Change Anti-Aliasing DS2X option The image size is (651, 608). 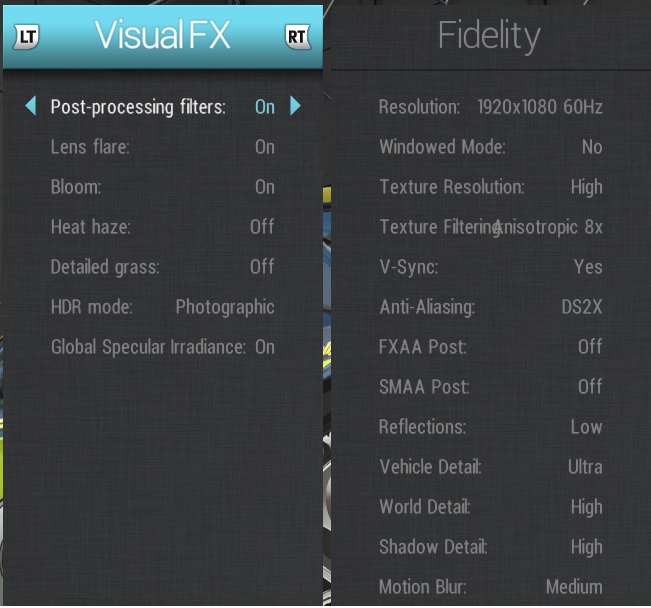coord(581,307)
